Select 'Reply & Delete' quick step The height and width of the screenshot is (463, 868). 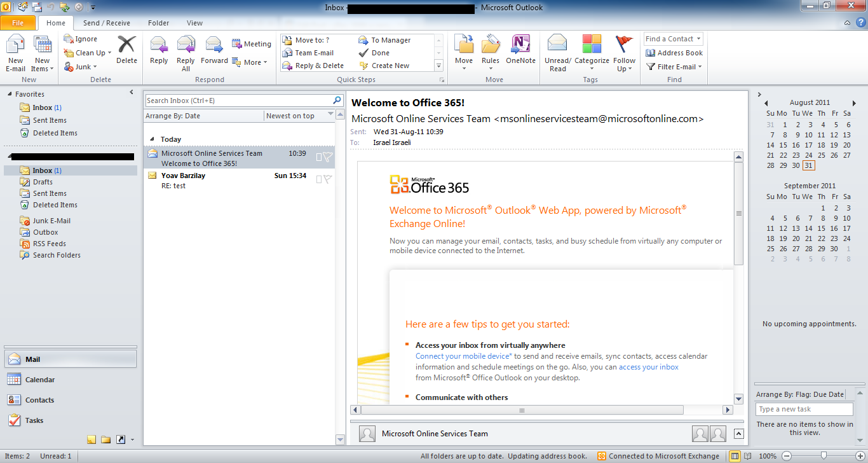click(x=314, y=66)
